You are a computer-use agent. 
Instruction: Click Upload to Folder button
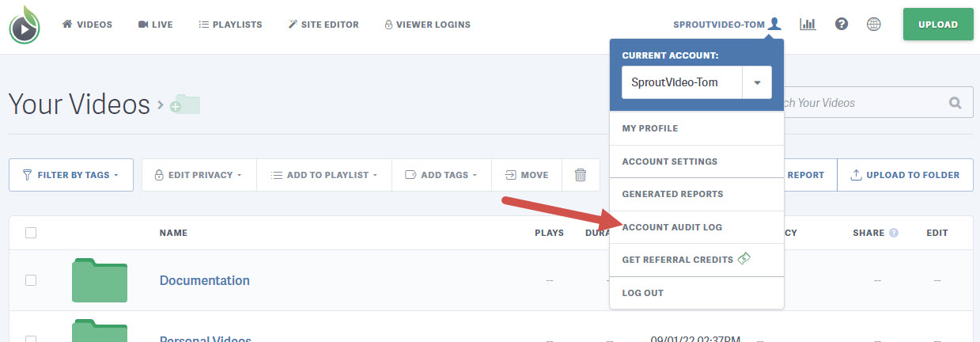(x=905, y=175)
